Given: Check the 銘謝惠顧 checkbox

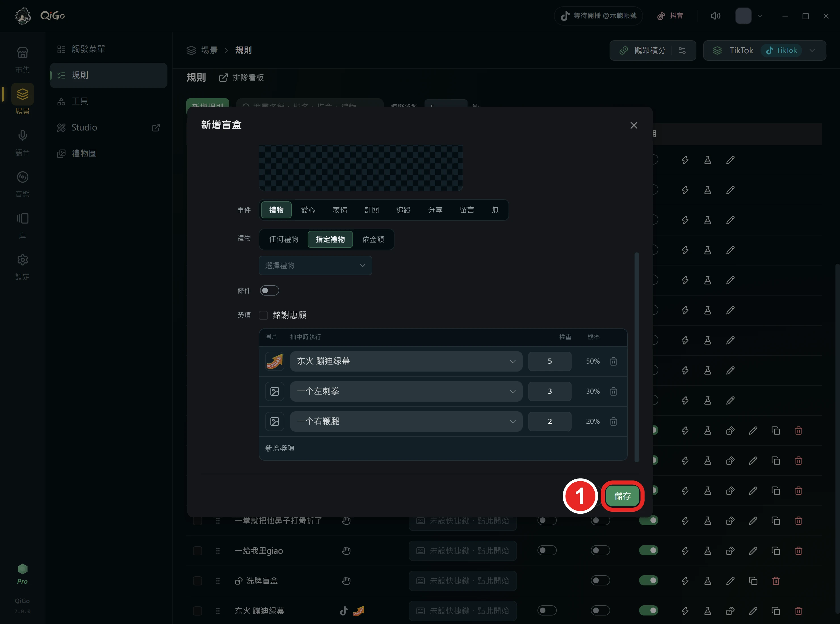Looking at the screenshot, I should (x=263, y=315).
